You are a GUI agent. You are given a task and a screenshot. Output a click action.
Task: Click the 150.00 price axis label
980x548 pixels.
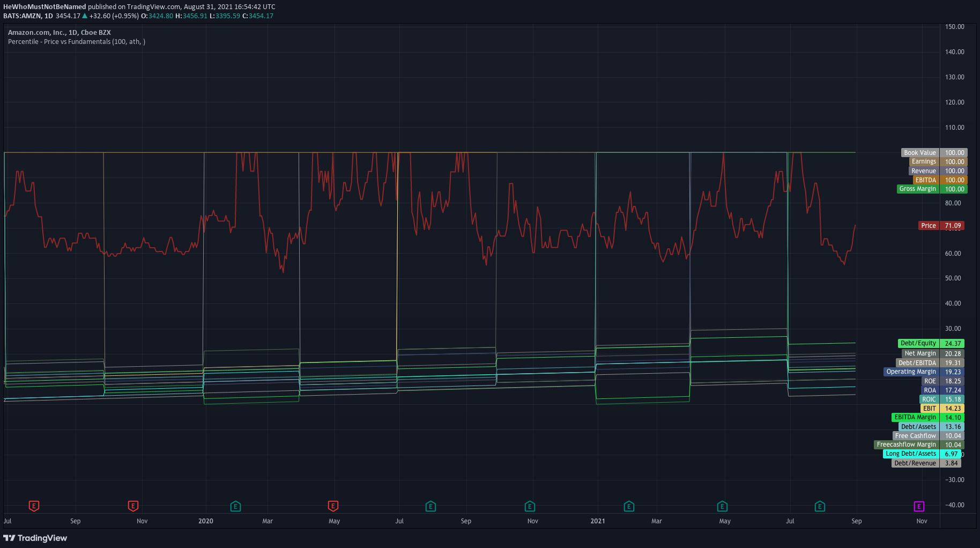954,27
